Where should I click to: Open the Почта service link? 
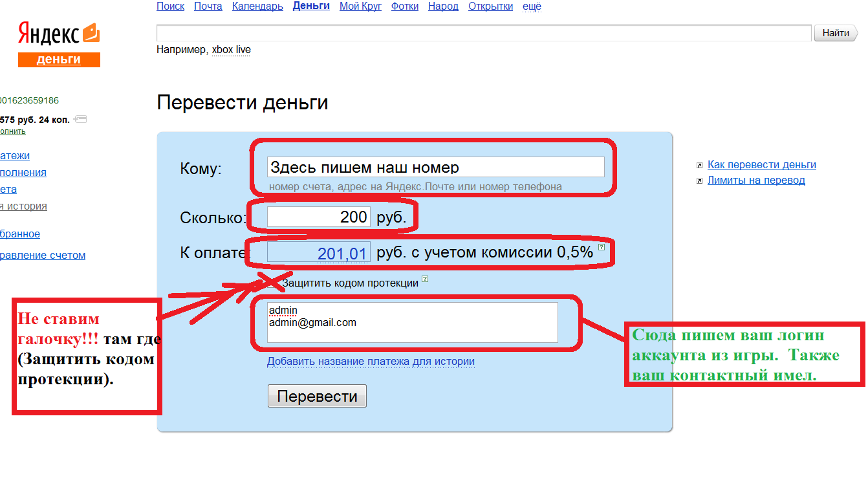[208, 6]
